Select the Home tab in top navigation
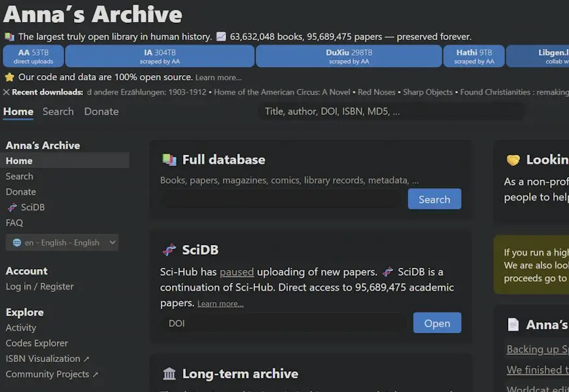 point(18,112)
